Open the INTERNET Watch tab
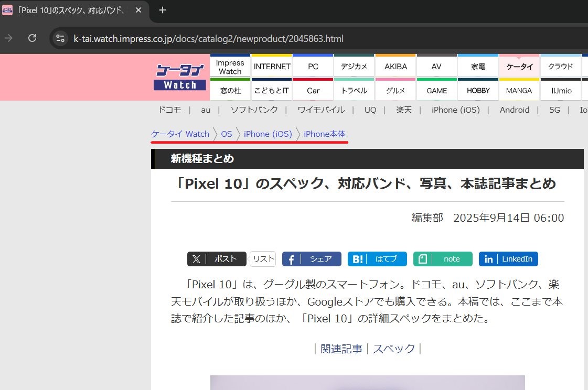Viewport: 588px width, 390px height. coord(272,67)
